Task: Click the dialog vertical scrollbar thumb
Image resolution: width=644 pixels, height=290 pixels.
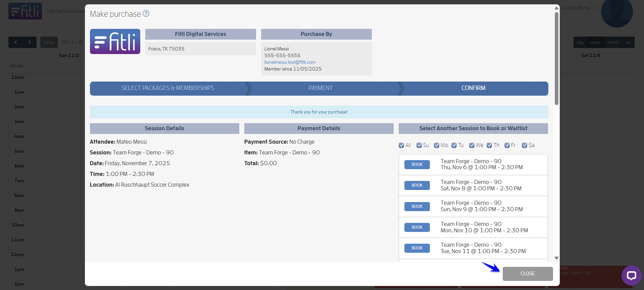Action: (556, 59)
